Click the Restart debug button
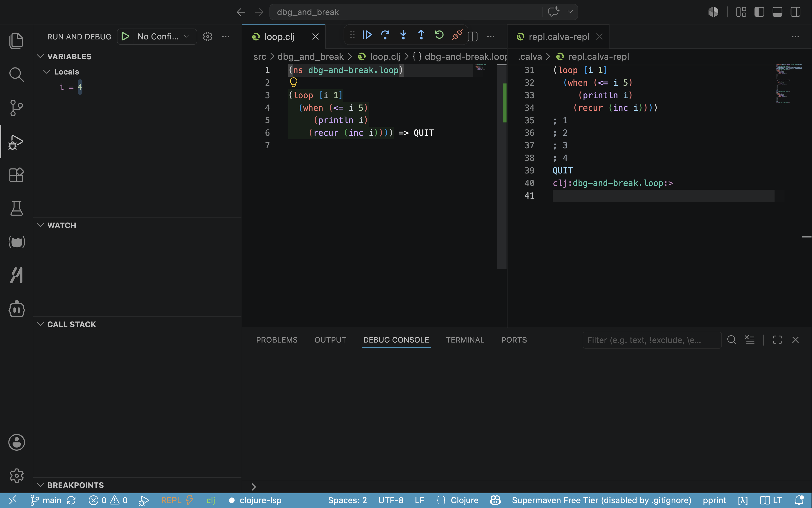812x508 pixels. (x=439, y=35)
